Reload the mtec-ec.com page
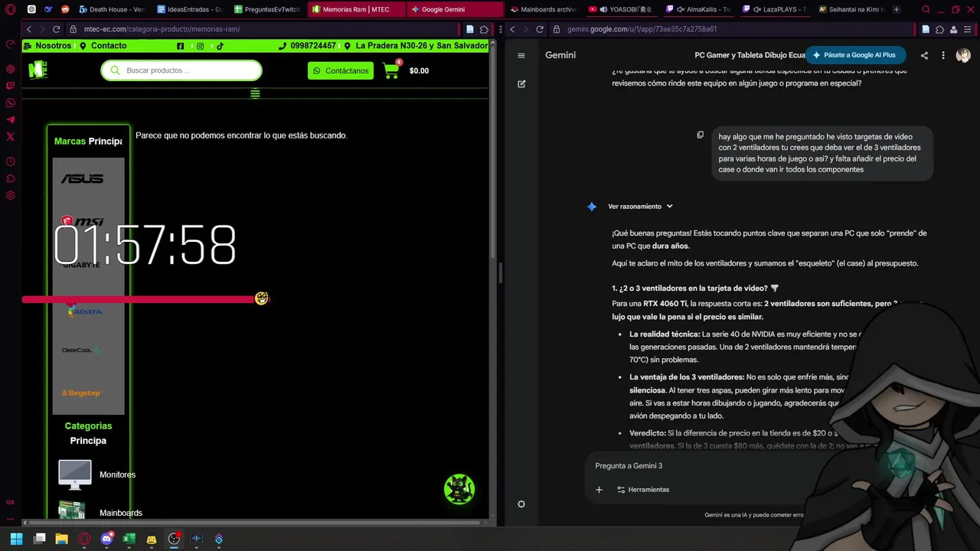Screen dimensions: 980x551 (56, 29)
